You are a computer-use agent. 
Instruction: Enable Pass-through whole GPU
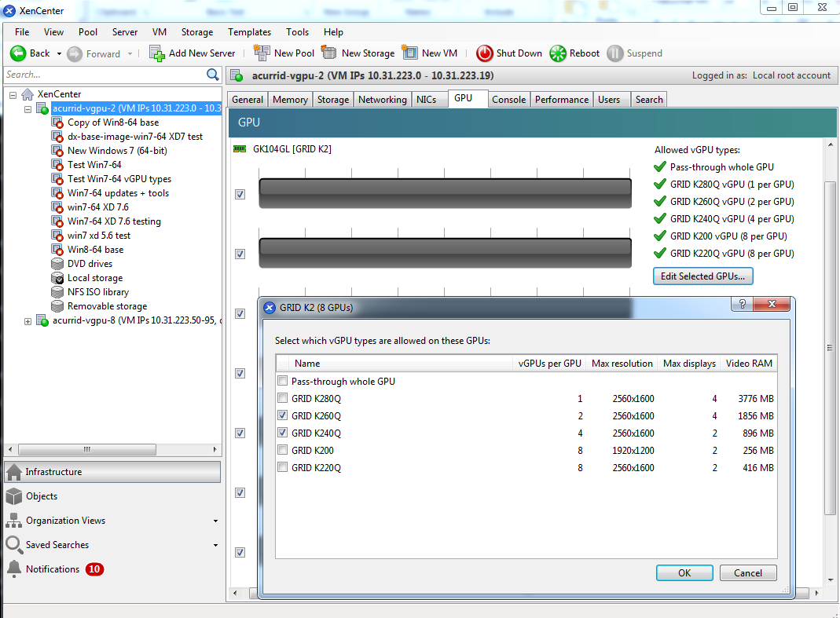click(282, 380)
